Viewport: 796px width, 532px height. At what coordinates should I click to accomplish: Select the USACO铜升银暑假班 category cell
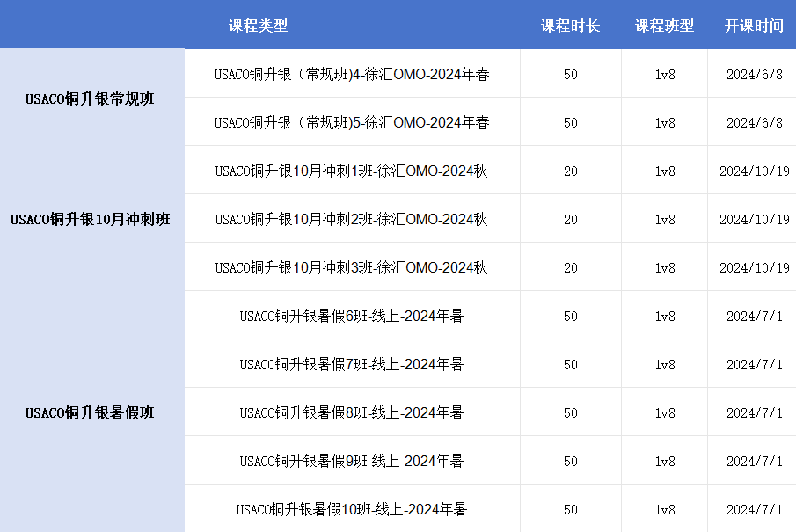click(90, 412)
